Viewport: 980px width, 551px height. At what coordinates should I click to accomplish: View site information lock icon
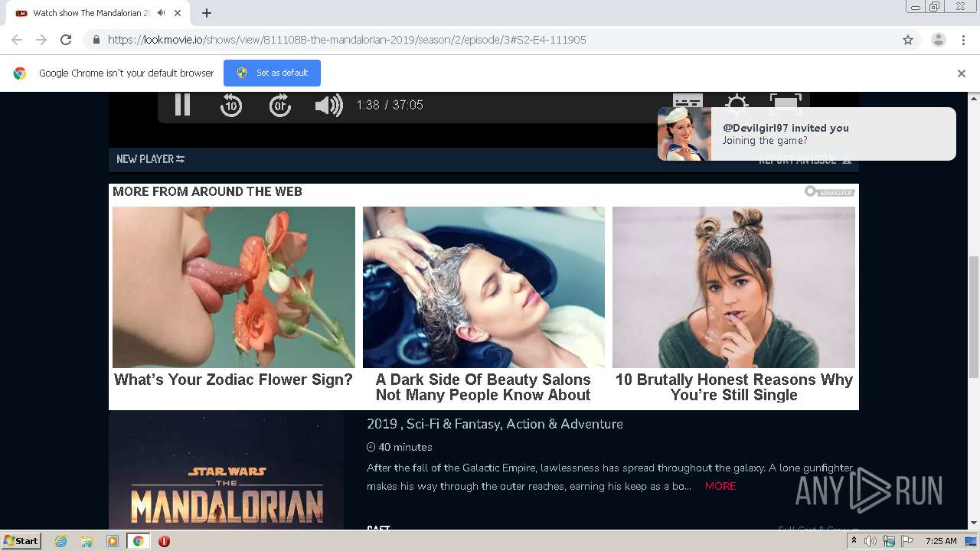coord(96,40)
